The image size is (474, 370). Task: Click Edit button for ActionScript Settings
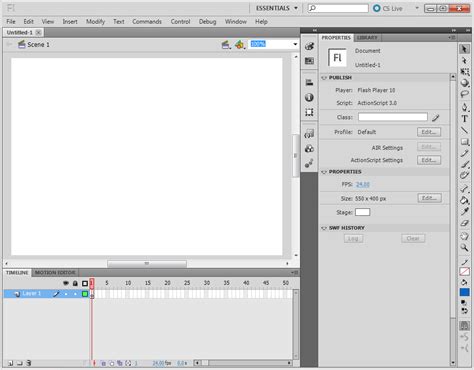tap(429, 160)
